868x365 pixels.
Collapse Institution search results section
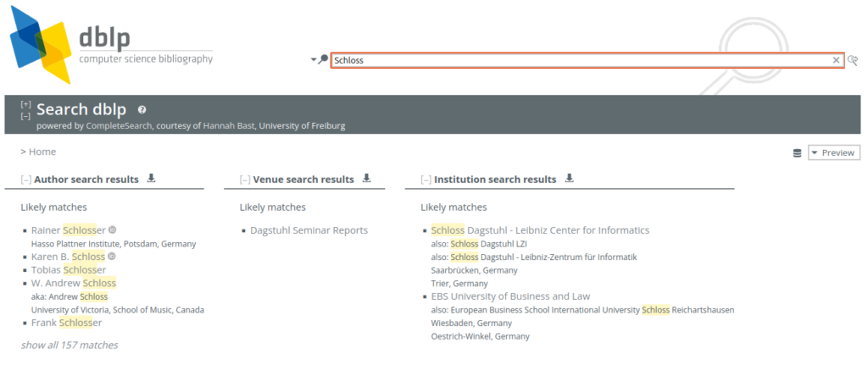426,180
